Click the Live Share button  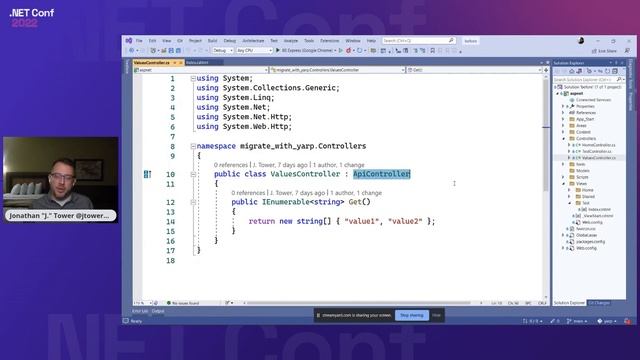coord(604,51)
